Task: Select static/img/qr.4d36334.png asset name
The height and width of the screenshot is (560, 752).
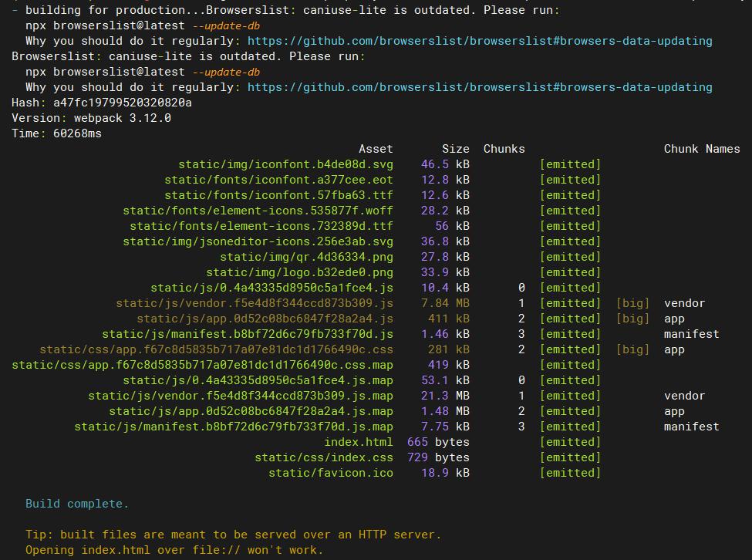Action: (x=306, y=257)
